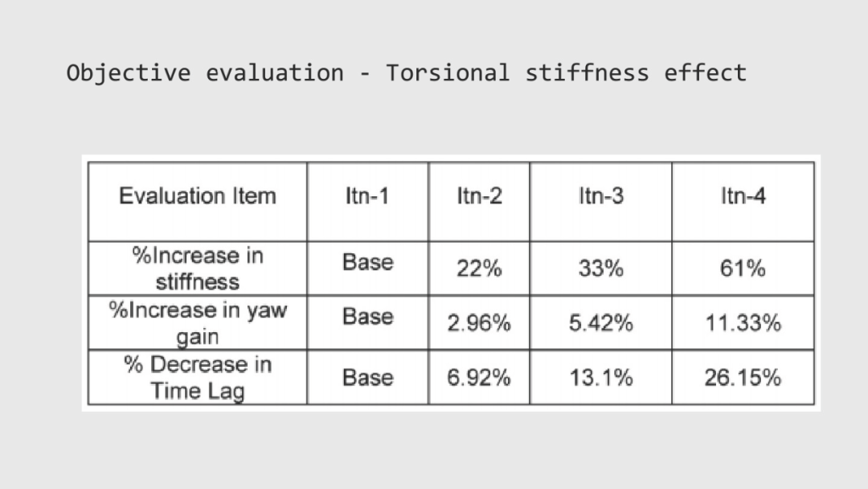
Task: Select the Base cell in stiffness row
Action: tap(367, 269)
